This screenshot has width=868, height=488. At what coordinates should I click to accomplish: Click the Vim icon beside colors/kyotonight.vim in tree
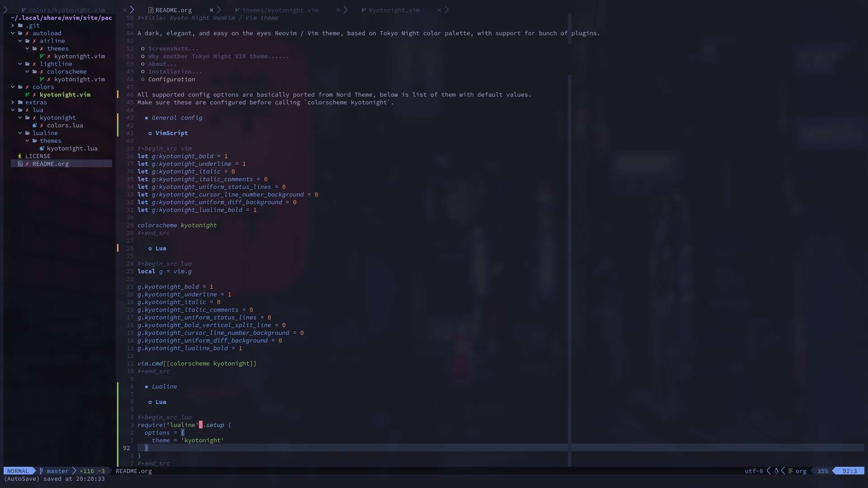[x=27, y=95]
